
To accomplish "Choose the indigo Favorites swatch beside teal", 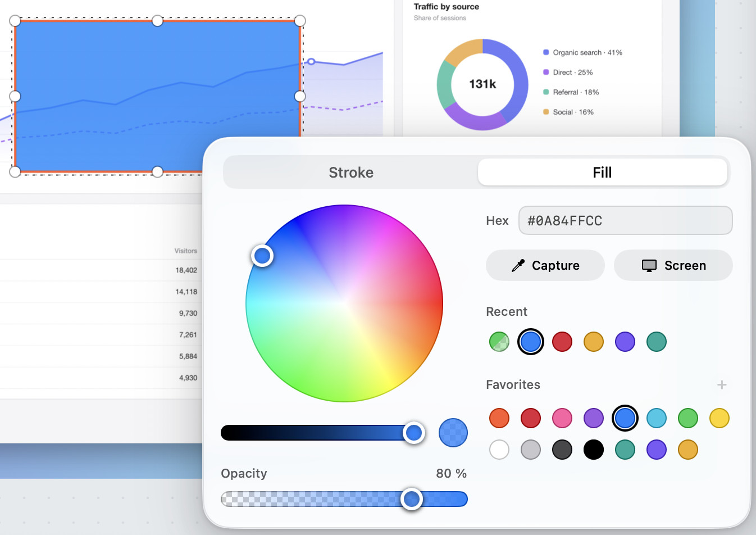I will [657, 450].
